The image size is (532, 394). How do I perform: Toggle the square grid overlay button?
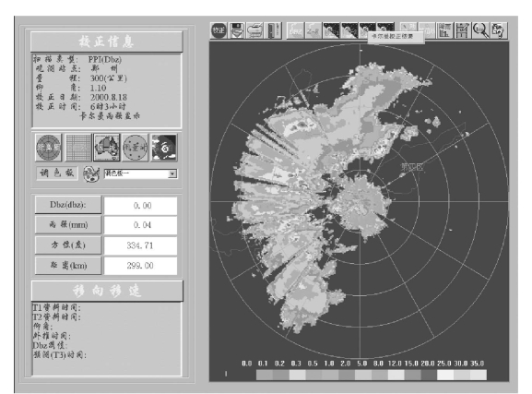[78, 148]
